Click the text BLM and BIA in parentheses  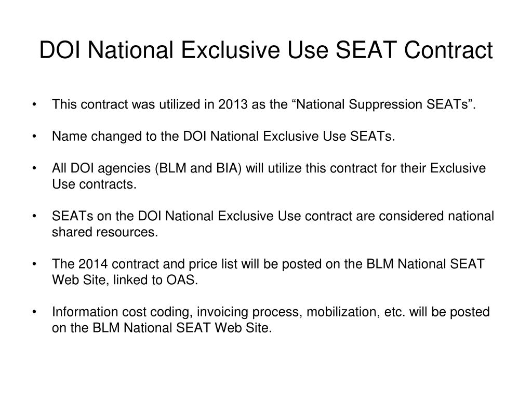[198, 169]
